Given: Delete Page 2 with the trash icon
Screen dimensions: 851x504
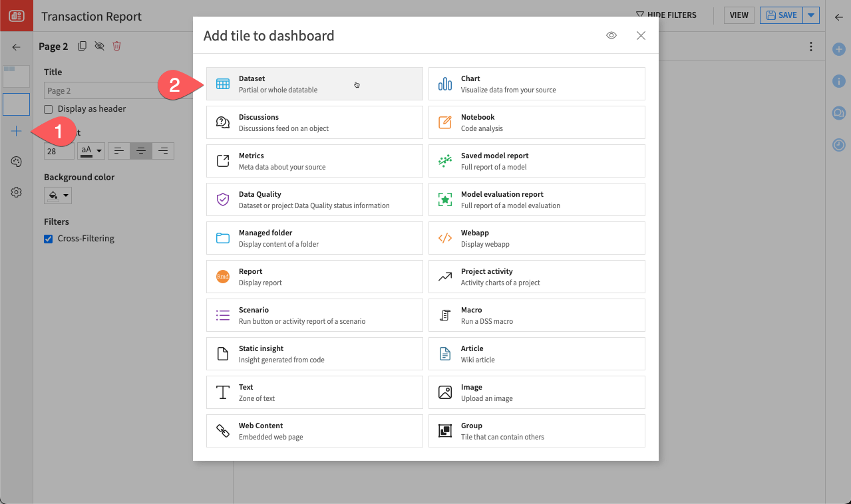Looking at the screenshot, I should (117, 46).
